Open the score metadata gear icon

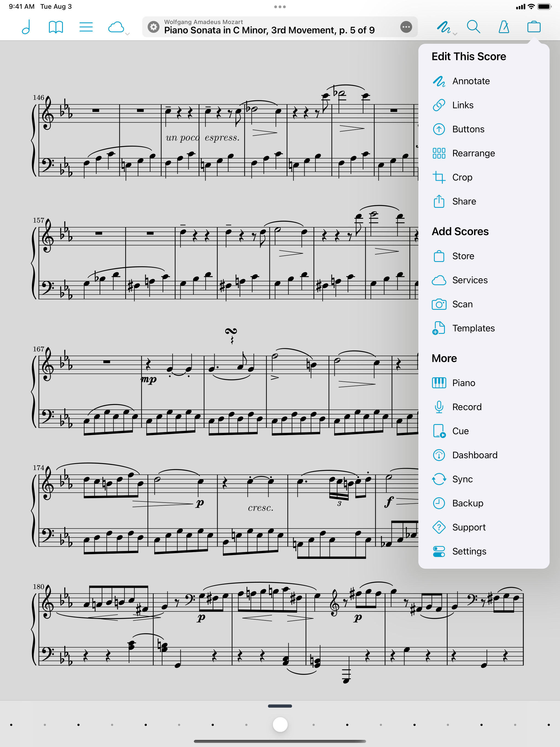[x=154, y=27]
